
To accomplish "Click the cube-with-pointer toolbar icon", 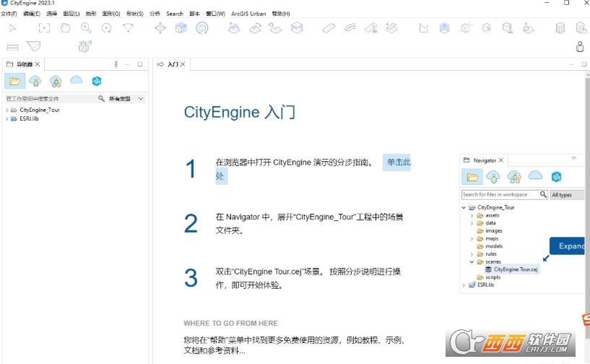I will point(508,28).
